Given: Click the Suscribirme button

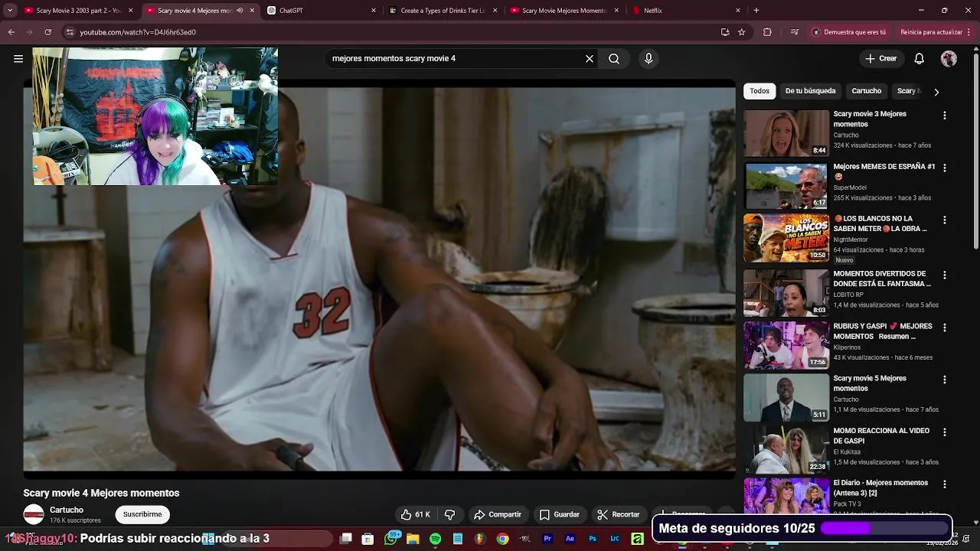Looking at the screenshot, I should tap(142, 514).
